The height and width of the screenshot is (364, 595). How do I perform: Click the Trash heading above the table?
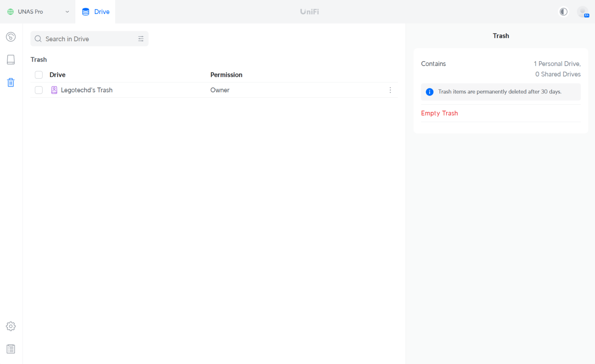(x=39, y=60)
